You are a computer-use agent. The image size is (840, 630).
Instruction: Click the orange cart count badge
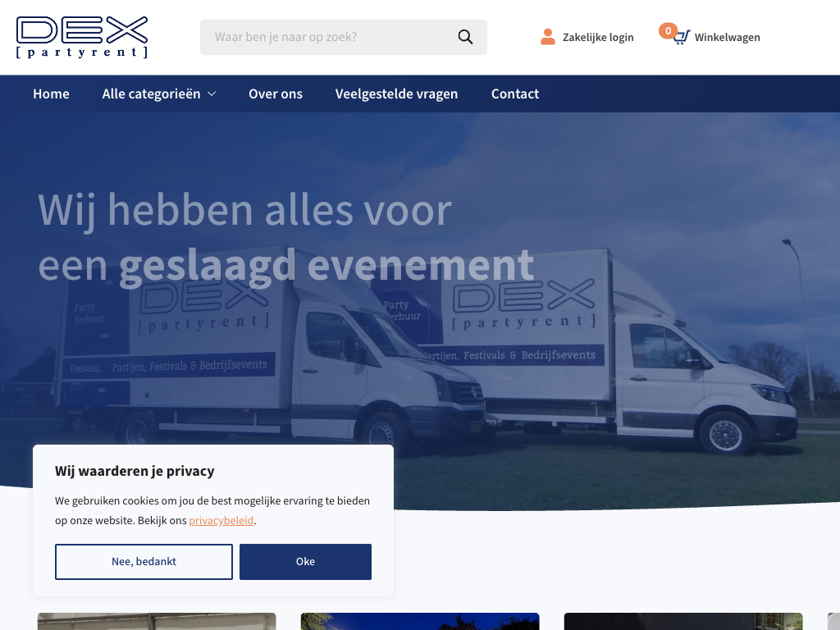tap(668, 31)
